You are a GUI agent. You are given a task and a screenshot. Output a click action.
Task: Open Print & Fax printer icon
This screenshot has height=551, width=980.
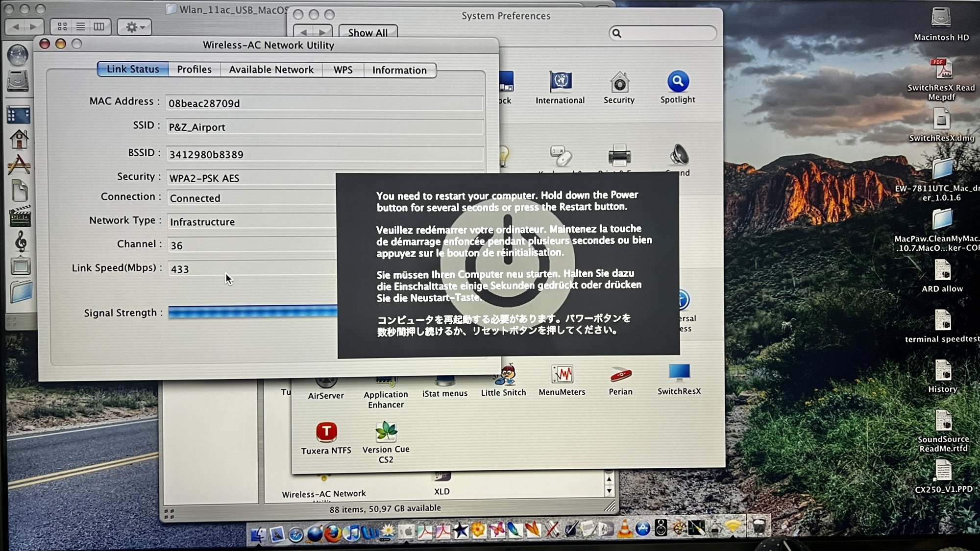pos(619,156)
